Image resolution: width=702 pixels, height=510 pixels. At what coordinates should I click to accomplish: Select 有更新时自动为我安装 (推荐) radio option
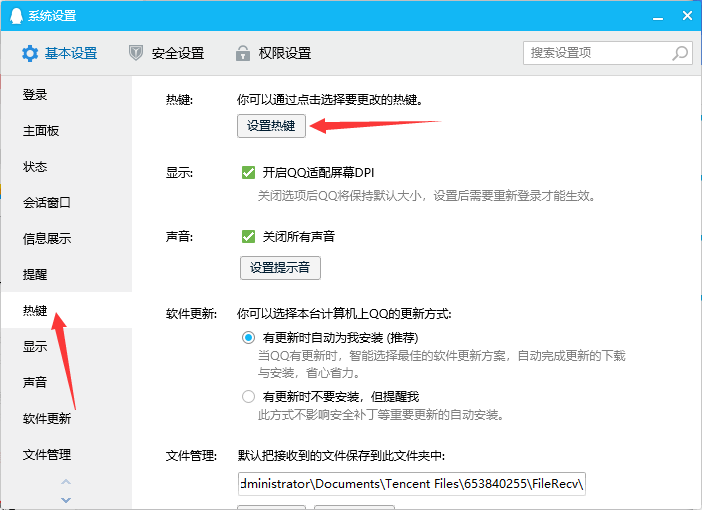248,337
